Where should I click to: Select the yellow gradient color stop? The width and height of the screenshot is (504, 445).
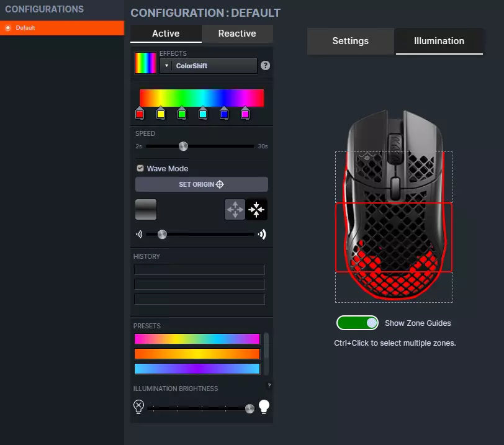(x=161, y=113)
